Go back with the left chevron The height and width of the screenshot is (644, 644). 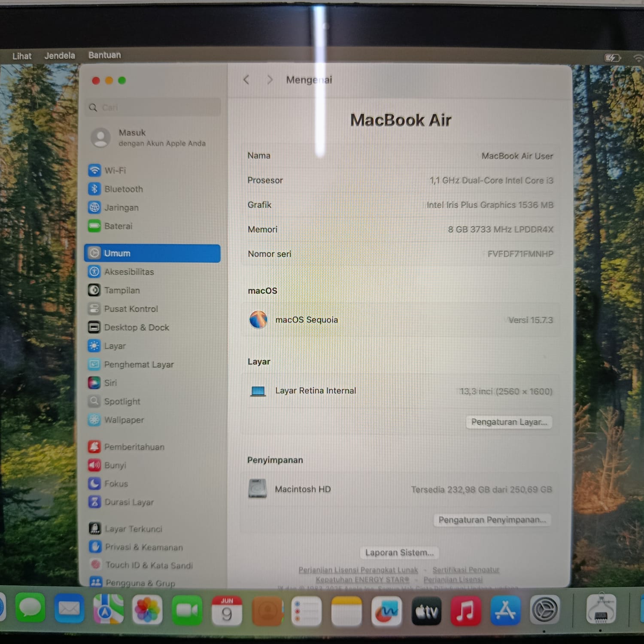(246, 80)
